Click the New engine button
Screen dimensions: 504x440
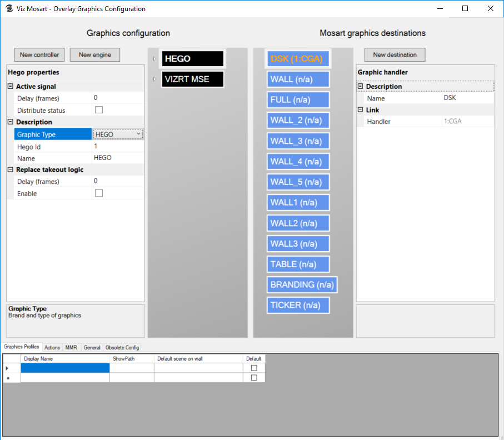pyautogui.click(x=94, y=54)
